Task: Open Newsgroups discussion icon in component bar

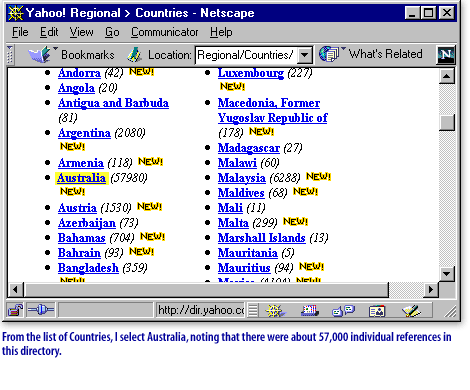Action: point(343,311)
